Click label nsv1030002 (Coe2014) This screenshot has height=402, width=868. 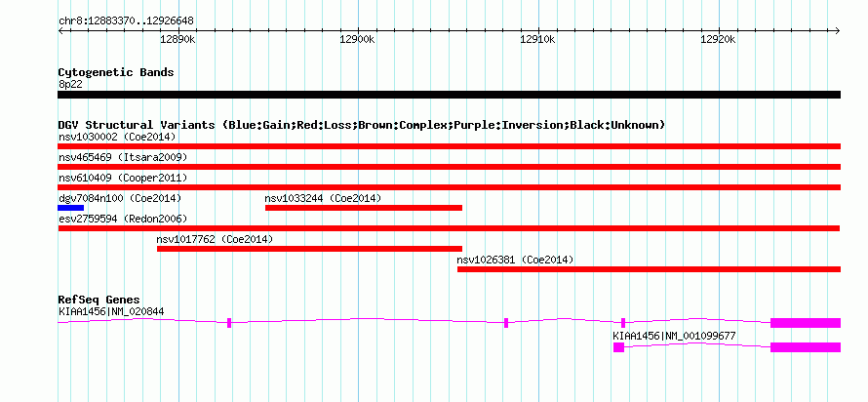[x=117, y=137]
